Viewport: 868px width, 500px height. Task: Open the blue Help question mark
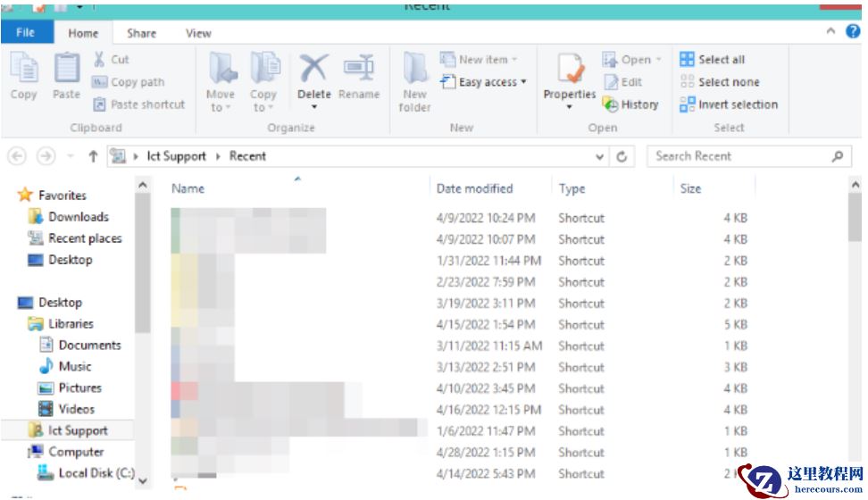click(x=853, y=31)
